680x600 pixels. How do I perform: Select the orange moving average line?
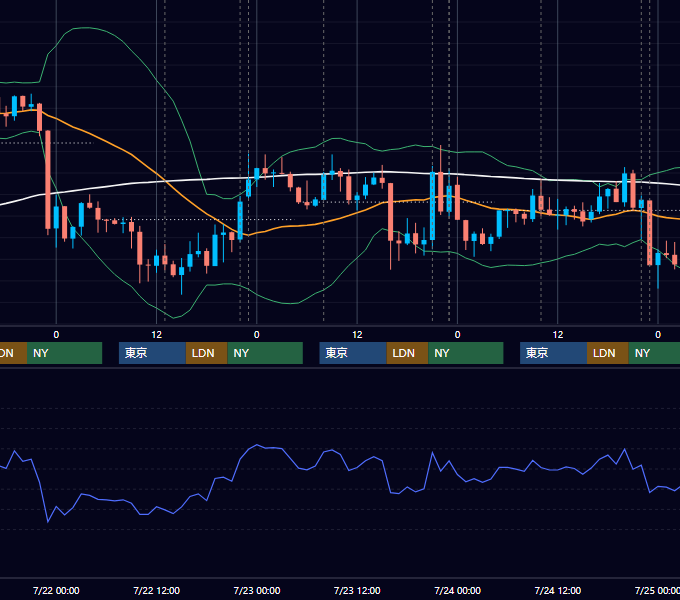pos(130,153)
